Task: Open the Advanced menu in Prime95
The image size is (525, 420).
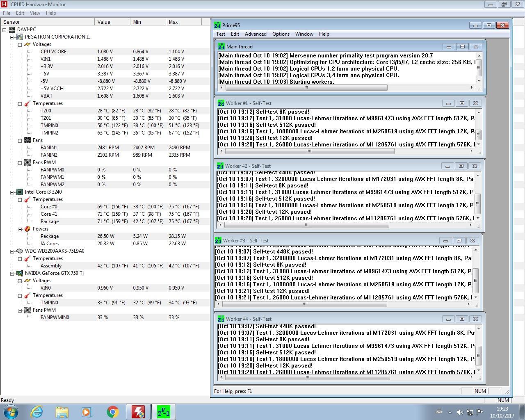Action: 256,34
